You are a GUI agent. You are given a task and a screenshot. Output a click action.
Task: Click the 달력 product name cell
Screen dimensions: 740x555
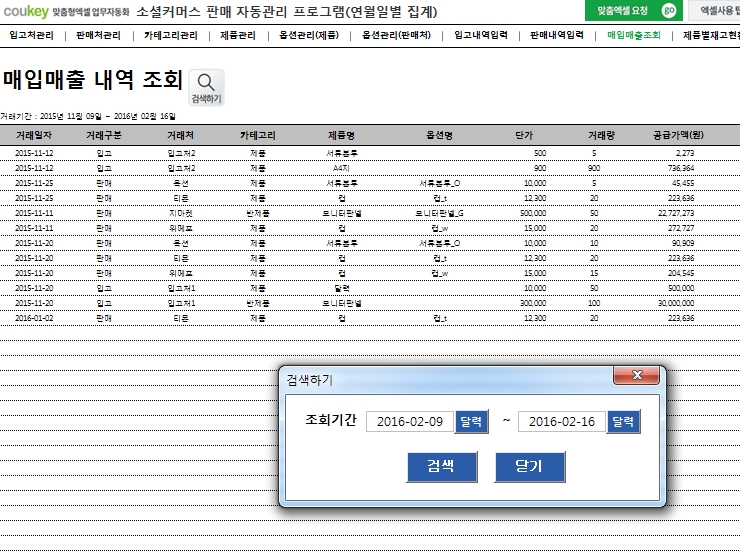(x=342, y=288)
